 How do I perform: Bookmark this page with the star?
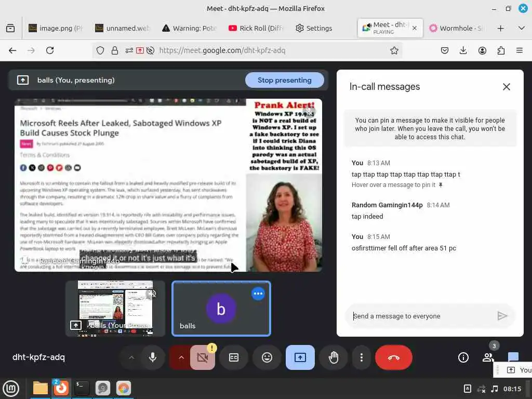394,50
